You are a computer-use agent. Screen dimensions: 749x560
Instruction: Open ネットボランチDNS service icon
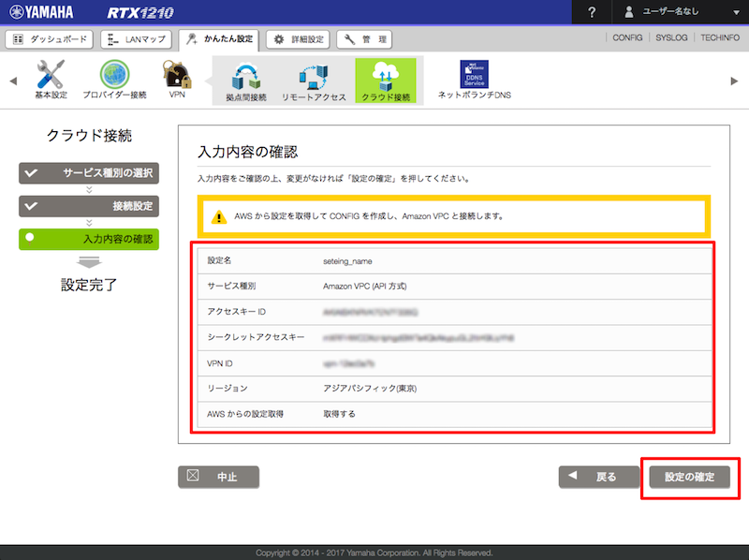474,77
